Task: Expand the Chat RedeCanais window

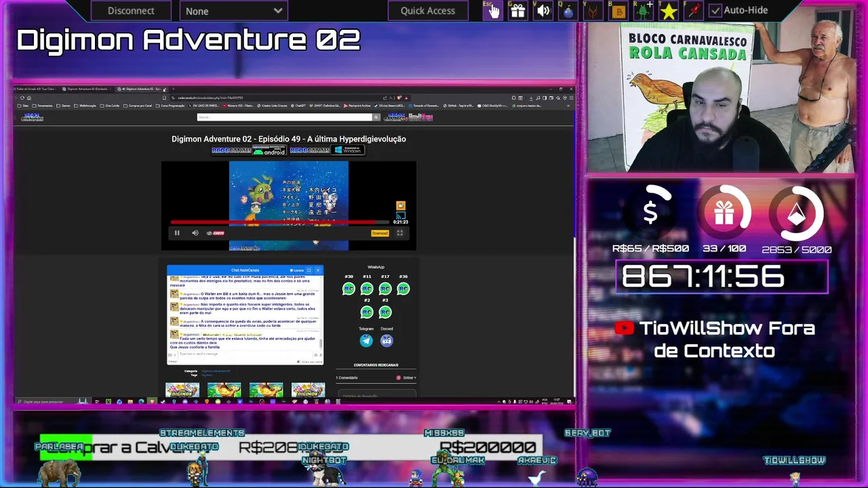Action: point(309,270)
